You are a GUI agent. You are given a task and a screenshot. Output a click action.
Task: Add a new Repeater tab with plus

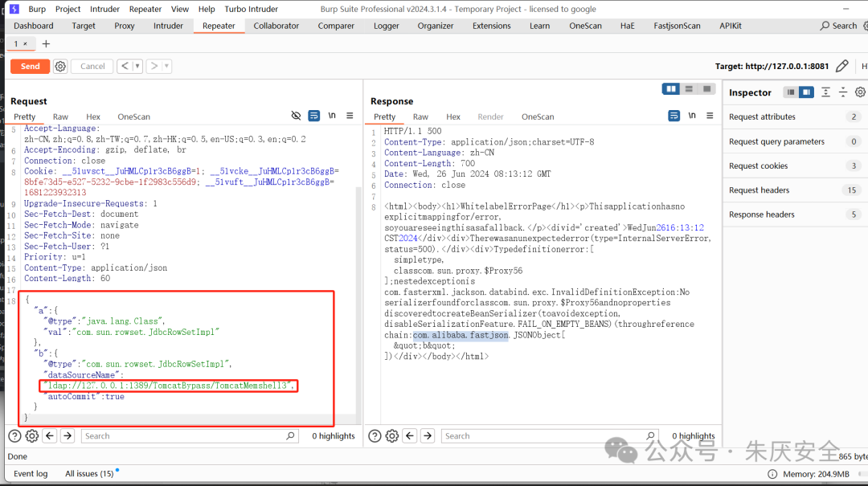46,43
